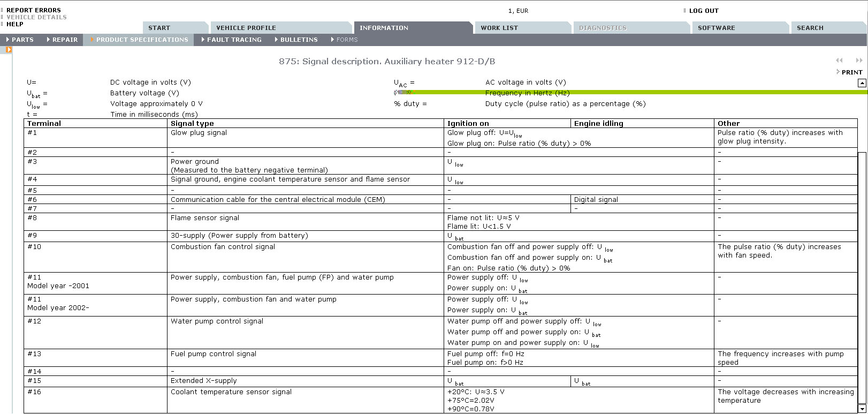Click the previous page double-arrow icon
Viewport: 868px width, 414px height.
839,61
